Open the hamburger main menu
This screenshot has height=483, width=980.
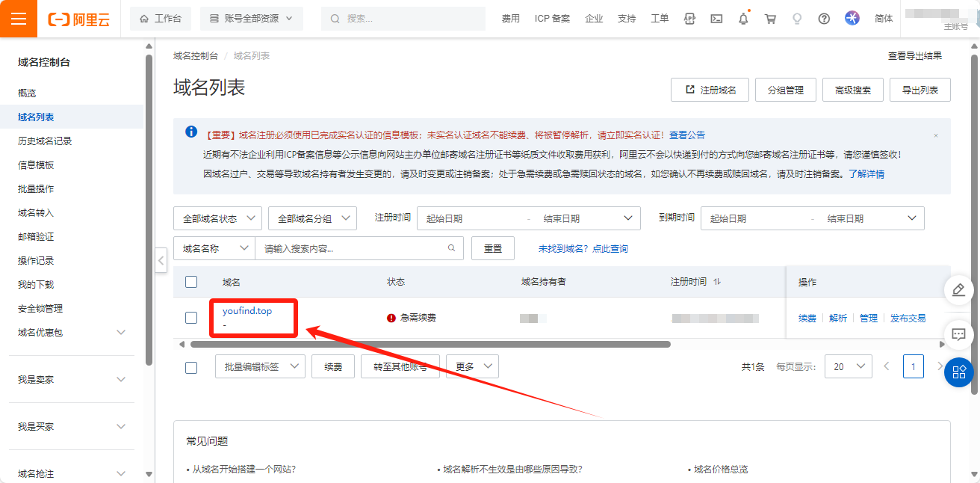(19, 19)
